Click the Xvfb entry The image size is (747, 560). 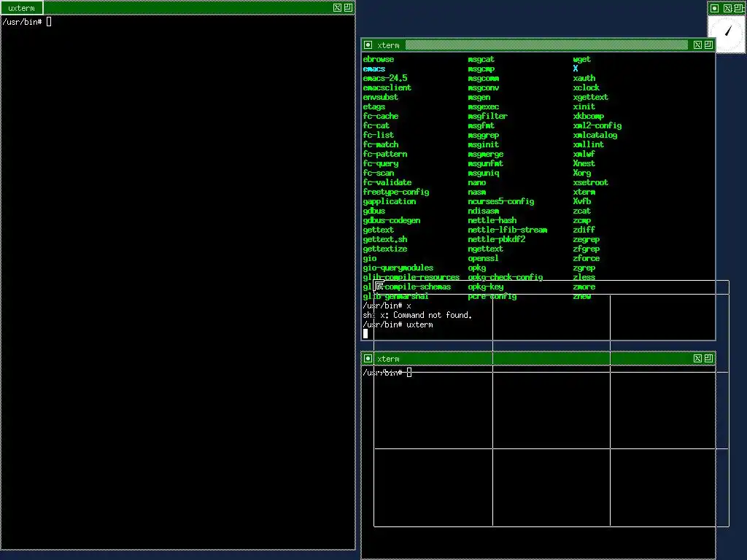[581, 201]
